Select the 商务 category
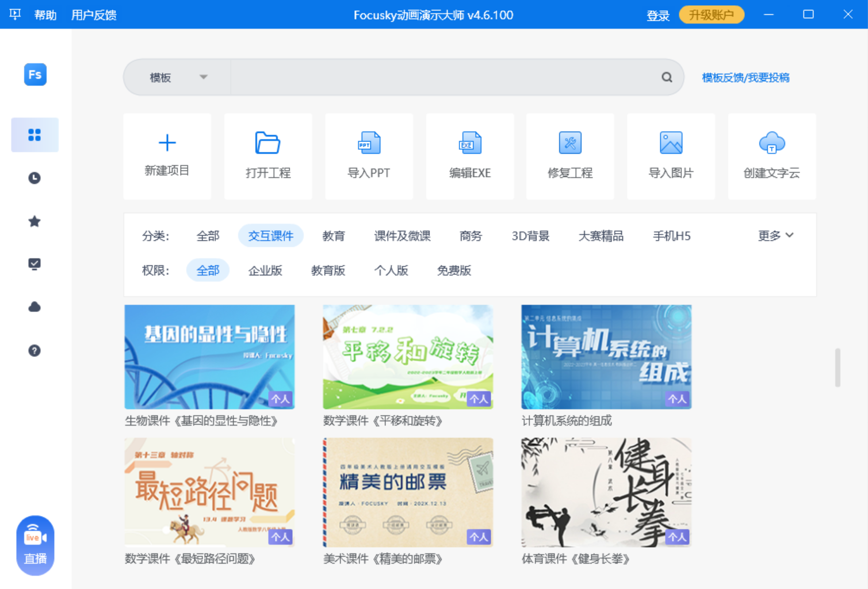 tap(471, 236)
